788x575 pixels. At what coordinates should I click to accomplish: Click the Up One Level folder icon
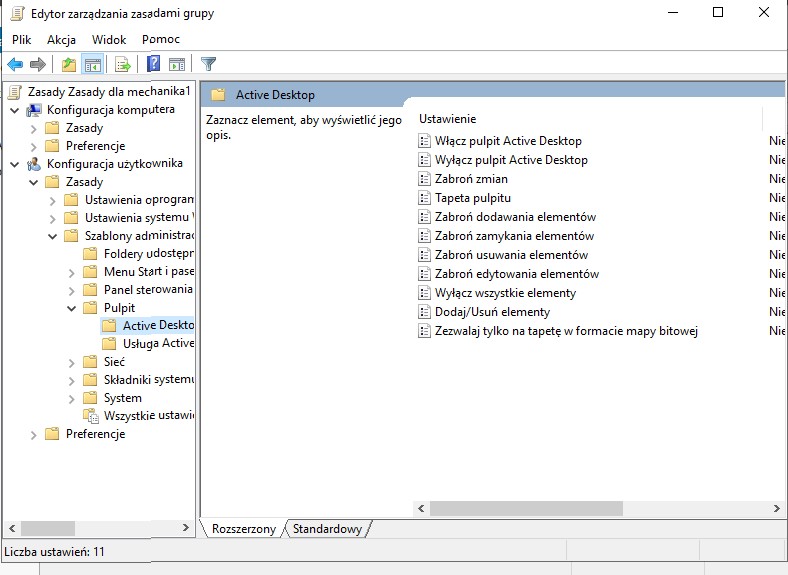(68, 64)
